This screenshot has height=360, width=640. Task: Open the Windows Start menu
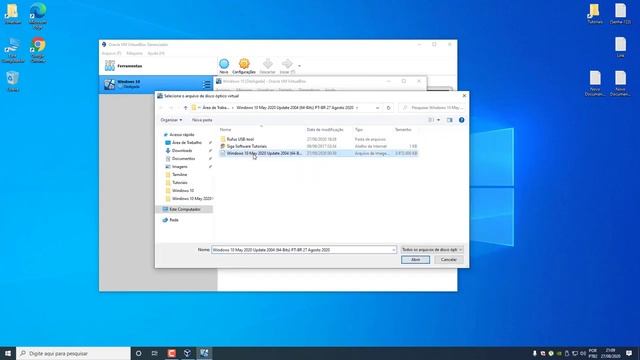(x=8, y=353)
